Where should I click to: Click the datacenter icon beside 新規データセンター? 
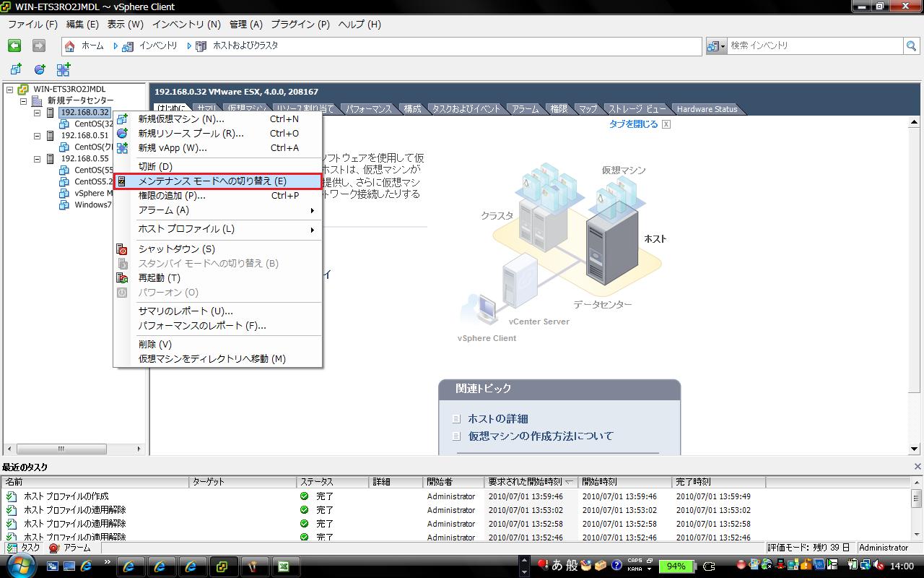point(37,101)
